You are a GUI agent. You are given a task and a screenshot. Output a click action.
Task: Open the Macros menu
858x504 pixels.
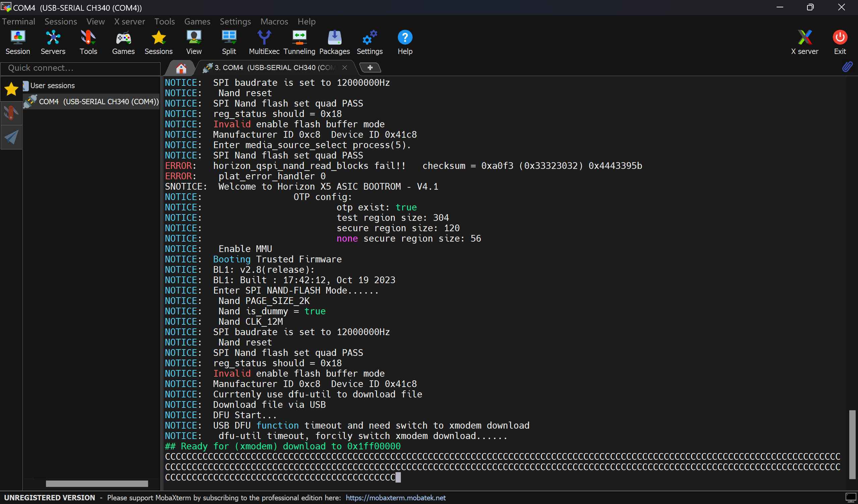click(x=274, y=21)
